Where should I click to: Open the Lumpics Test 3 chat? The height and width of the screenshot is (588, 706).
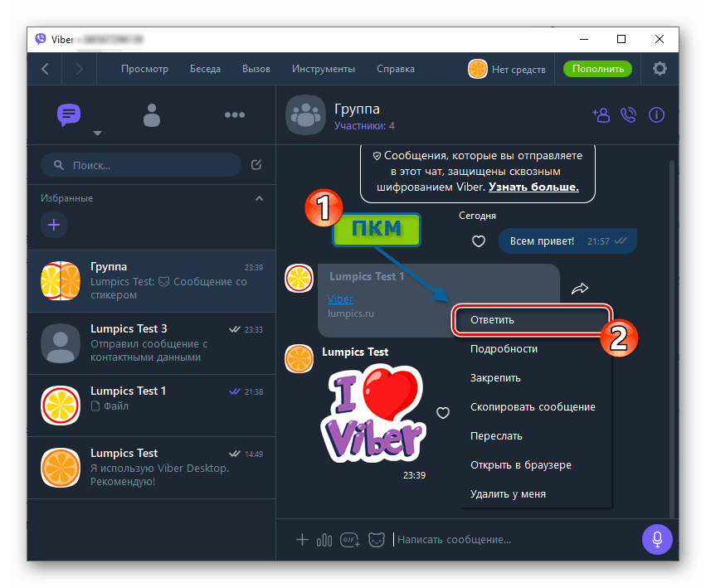tap(151, 343)
